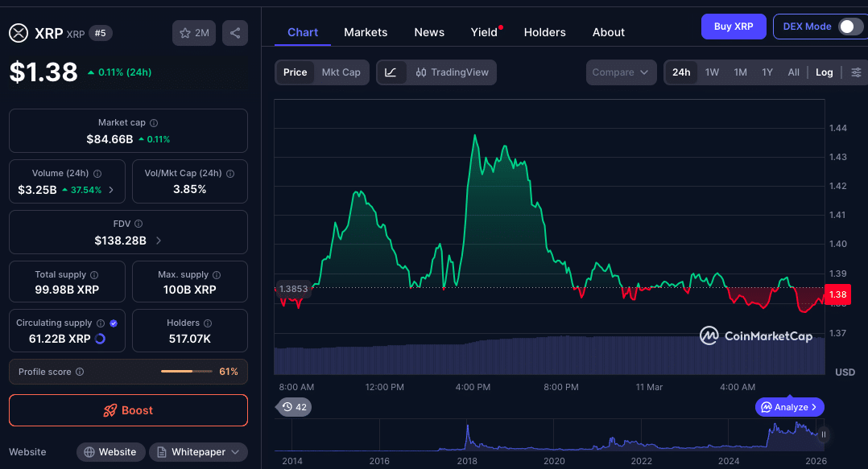Toggle DEX Mode switch
The width and height of the screenshot is (868, 469).
tap(849, 27)
